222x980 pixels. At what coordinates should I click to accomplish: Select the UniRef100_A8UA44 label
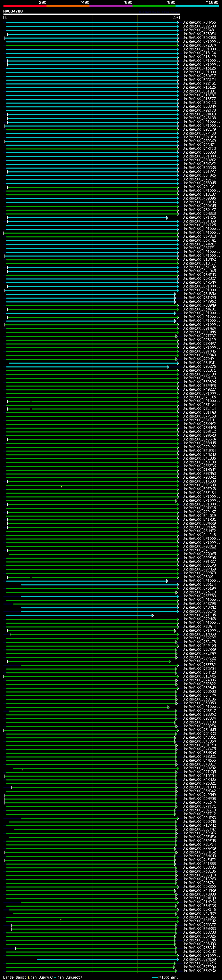(x=199, y=626)
